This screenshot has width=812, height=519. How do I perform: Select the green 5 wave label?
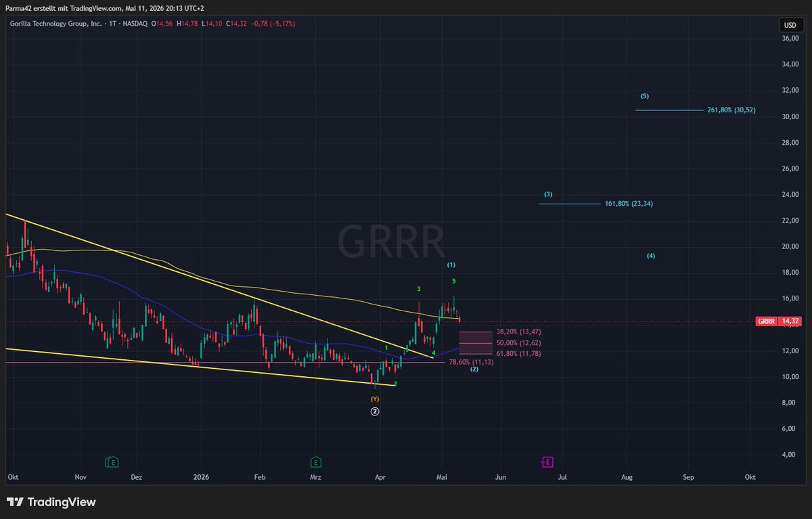(x=454, y=281)
